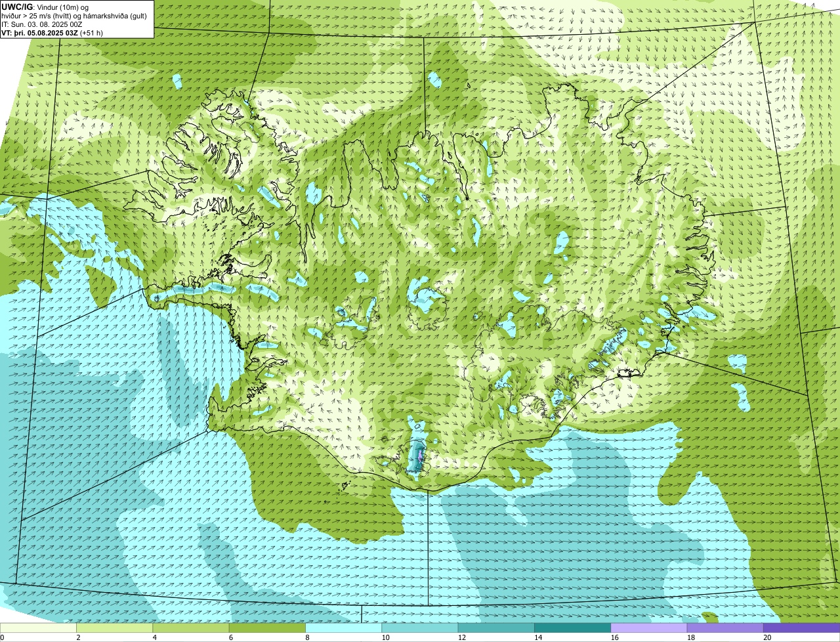Click the scale label "2"

(x=78, y=637)
